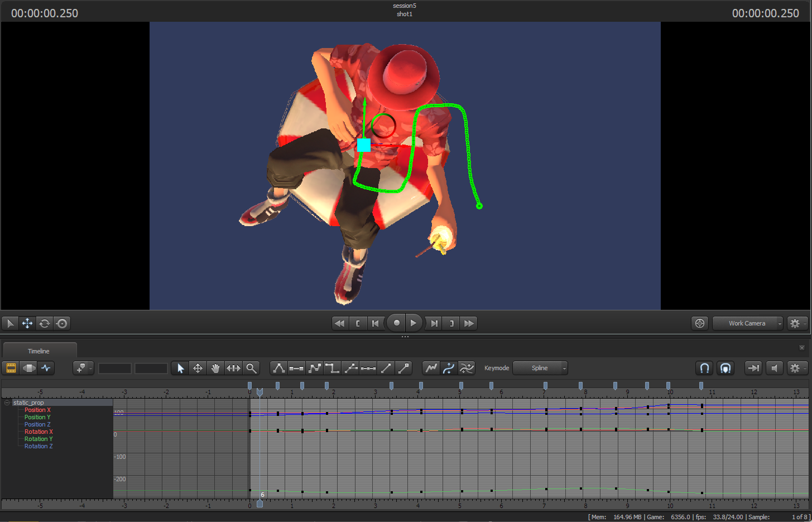Open the timeline settings gear menu
812x522 pixels.
pyautogui.click(x=796, y=368)
